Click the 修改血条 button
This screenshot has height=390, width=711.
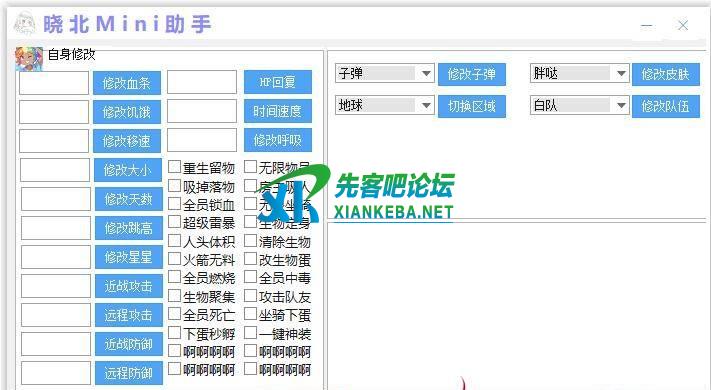coord(127,83)
